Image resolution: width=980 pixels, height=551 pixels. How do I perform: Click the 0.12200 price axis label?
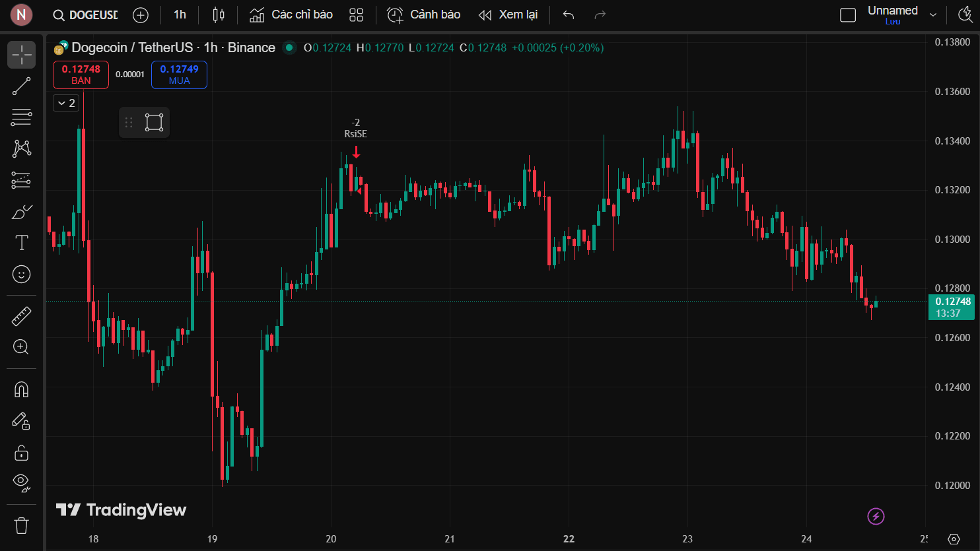point(952,436)
